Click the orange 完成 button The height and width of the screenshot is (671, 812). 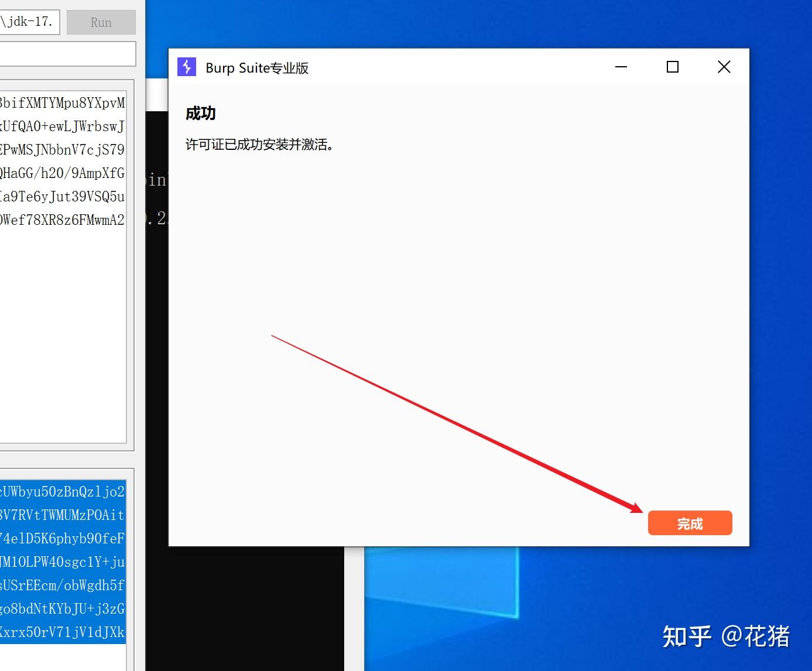(x=690, y=523)
